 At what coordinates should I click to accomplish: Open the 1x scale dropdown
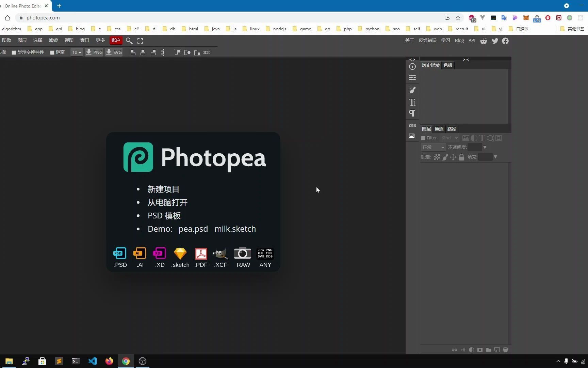click(77, 52)
